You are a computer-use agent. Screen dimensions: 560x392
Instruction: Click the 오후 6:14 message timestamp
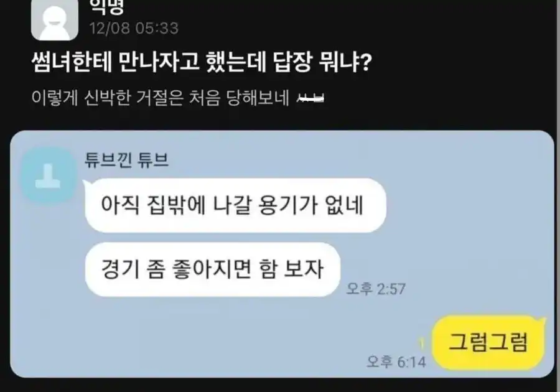coord(396,362)
